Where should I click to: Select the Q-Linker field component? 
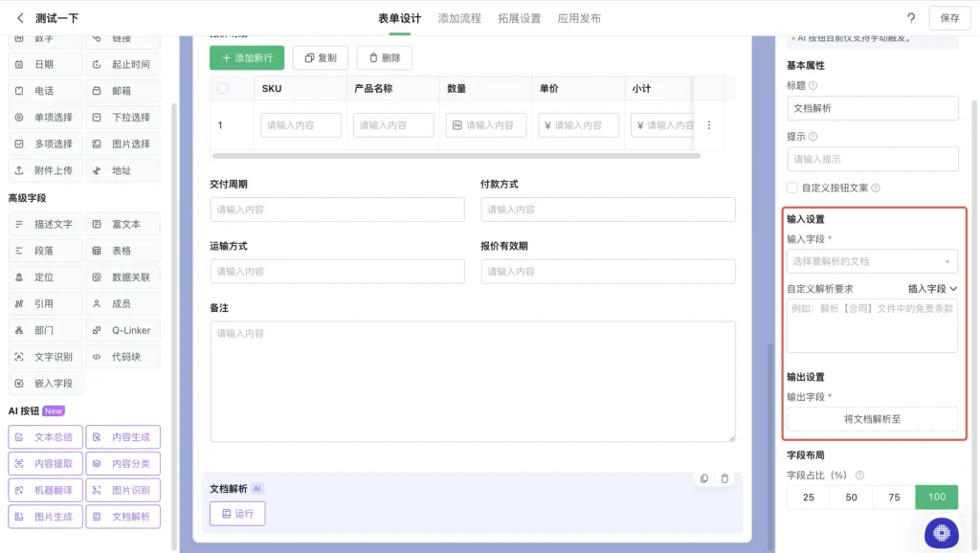(122, 330)
